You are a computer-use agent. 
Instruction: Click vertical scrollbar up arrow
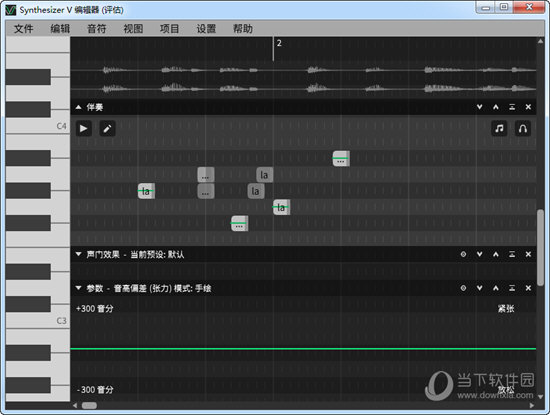click(x=541, y=41)
